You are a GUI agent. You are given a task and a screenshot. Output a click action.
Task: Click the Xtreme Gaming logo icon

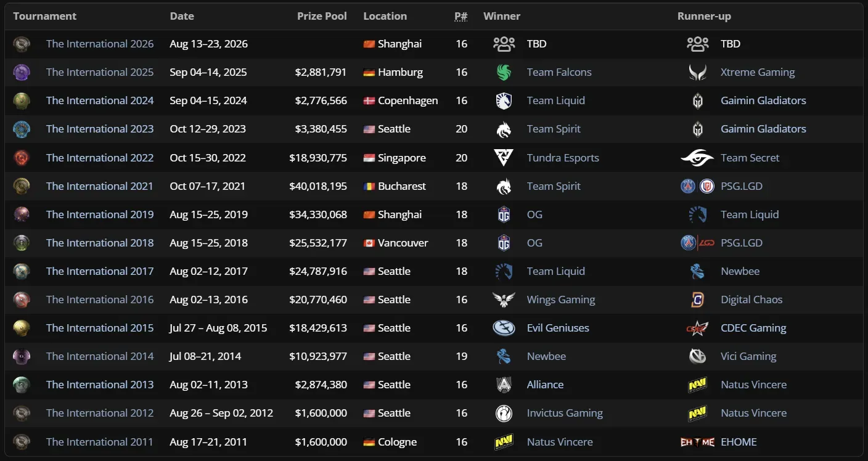pyautogui.click(x=697, y=73)
